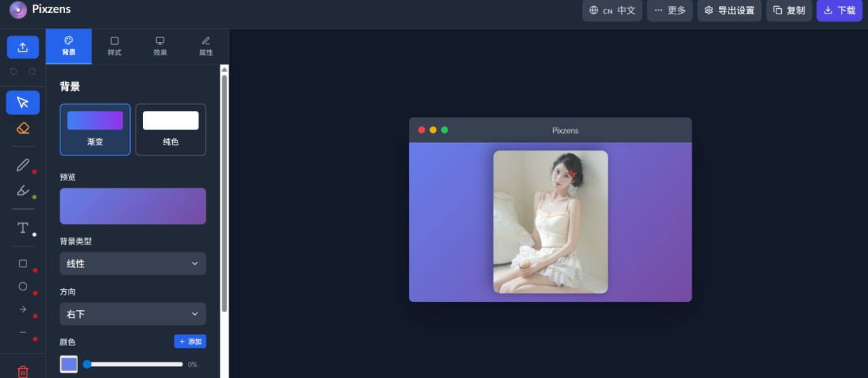Screen dimensions: 868x378
Task: Choose the 渐变 gradient background option
Action: 95,130
